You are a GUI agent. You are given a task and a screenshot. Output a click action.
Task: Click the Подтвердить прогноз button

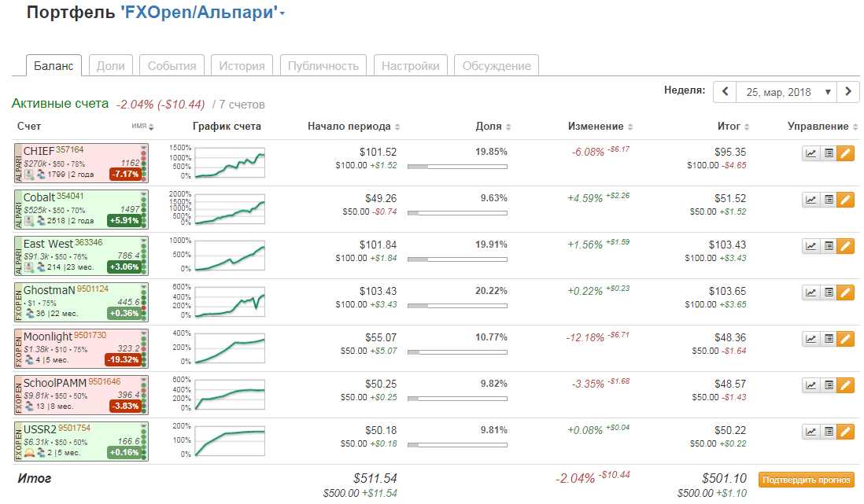coord(807,480)
